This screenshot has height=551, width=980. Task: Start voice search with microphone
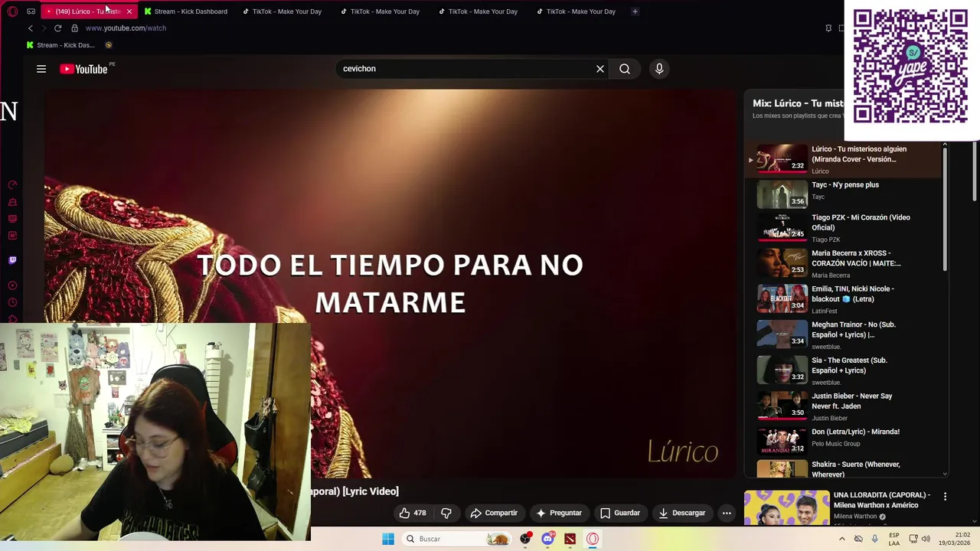click(x=659, y=69)
